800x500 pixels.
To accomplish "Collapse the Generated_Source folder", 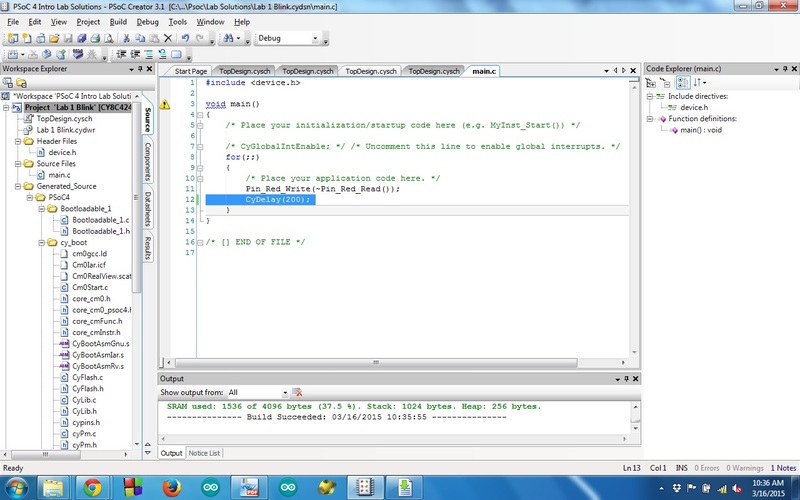I will [18, 186].
